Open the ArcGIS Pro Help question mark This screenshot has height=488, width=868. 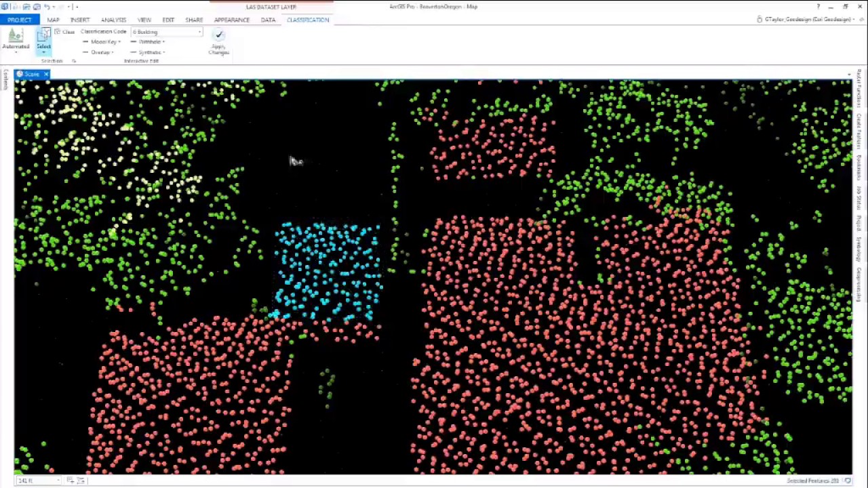(818, 7)
